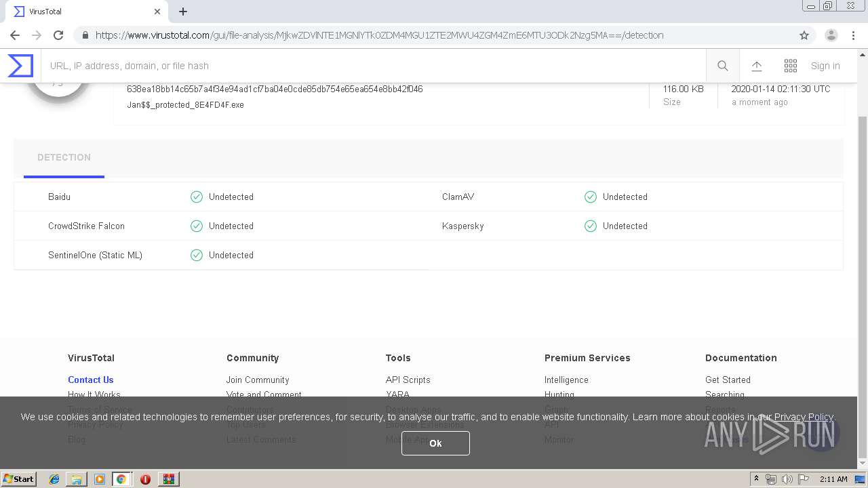Click the 116.00 KB size value
This screenshot has width=868, height=488.
(684, 89)
